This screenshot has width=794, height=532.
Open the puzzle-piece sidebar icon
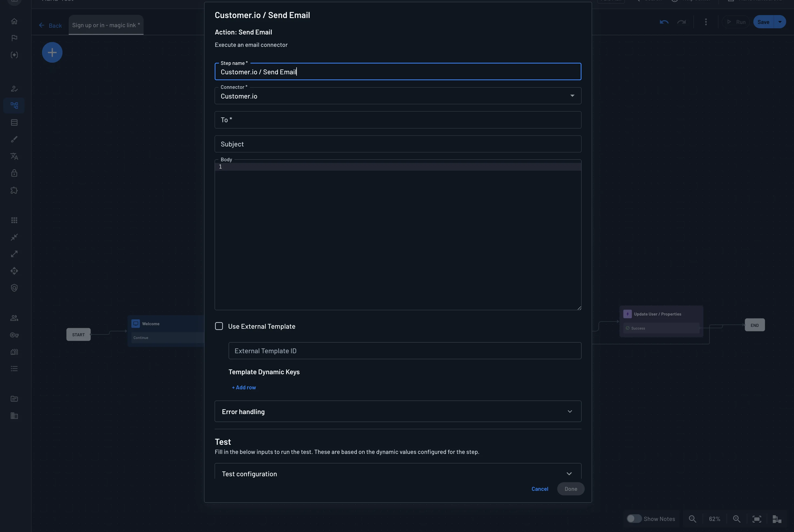14,190
